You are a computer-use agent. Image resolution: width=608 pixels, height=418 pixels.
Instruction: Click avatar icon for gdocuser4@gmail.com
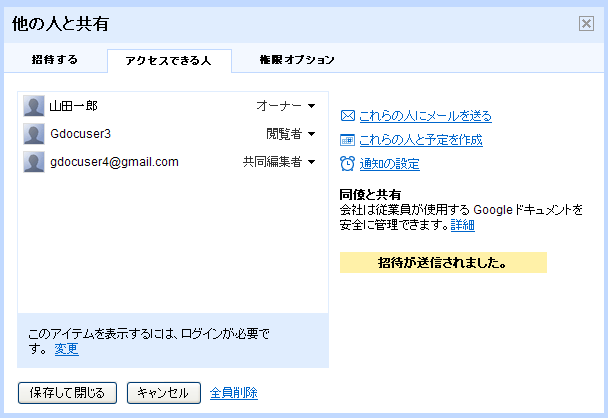34,162
